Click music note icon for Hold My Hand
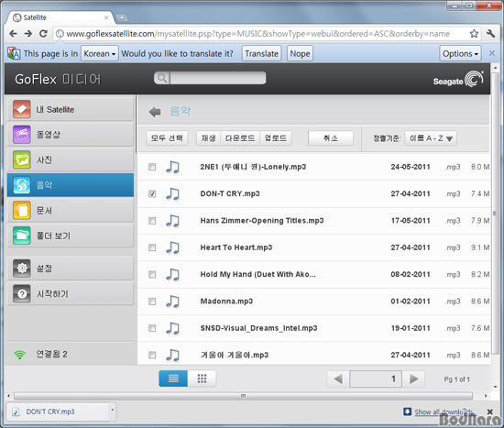The height and width of the screenshot is (428, 504). click(172, 274)
